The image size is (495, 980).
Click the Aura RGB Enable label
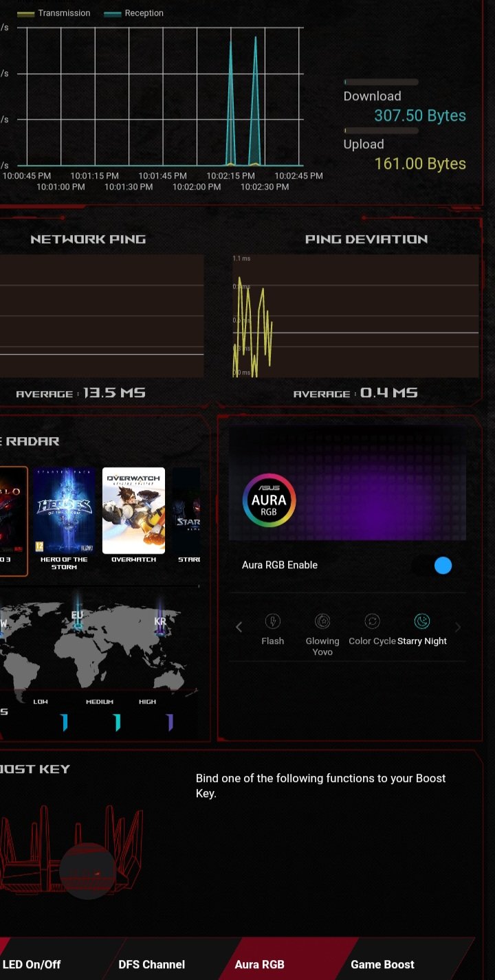[x=280, y=565]
